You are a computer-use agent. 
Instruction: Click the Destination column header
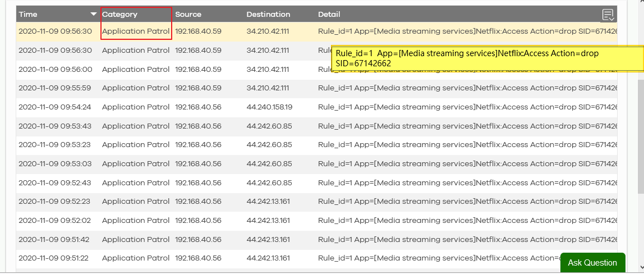point(268,14)
